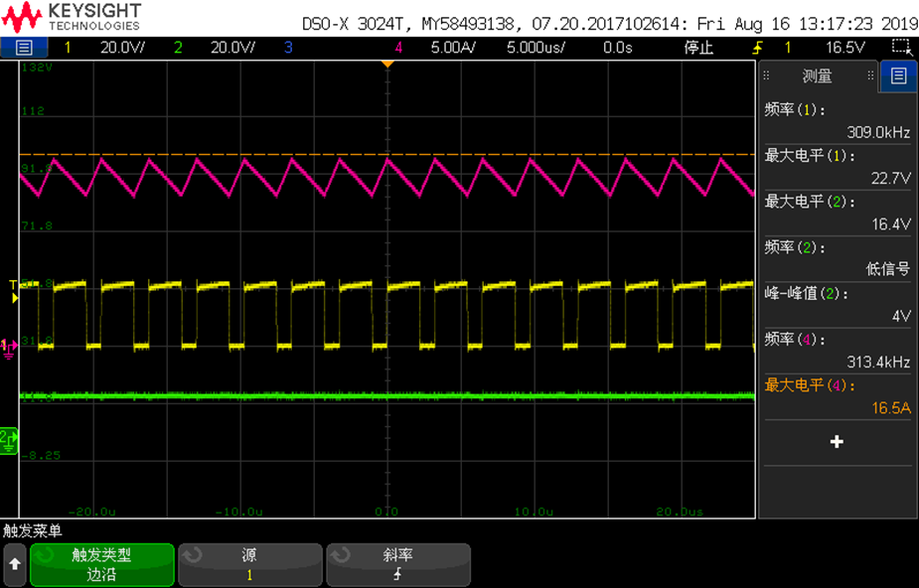Click the 0.0s delay value

point(618,48)
